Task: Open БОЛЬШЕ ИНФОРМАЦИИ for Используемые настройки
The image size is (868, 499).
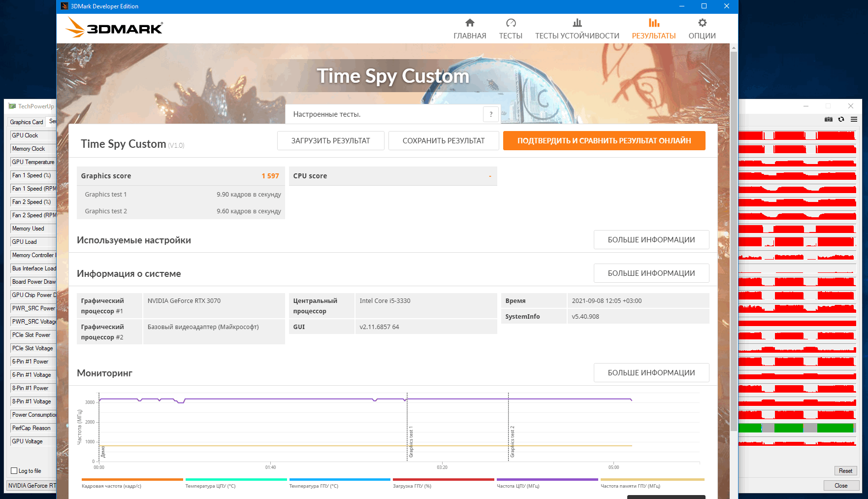Action: point(651,240)
